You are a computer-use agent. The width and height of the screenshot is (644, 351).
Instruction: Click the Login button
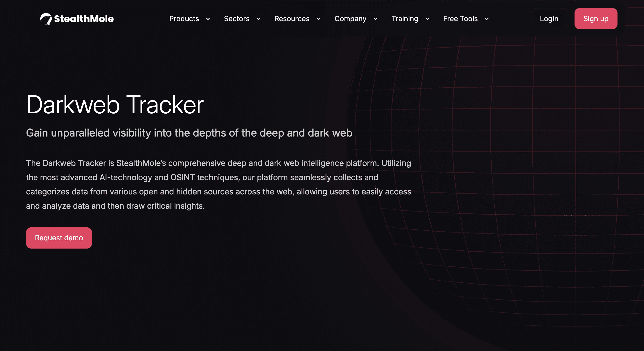pyautogui.click(x=549, y=18)
